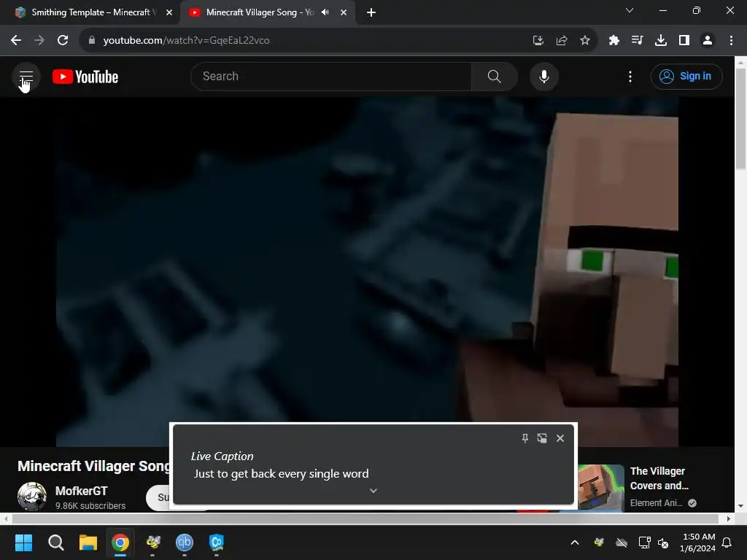Open a new browser tab
747x560 pixels.
point(371,12)
